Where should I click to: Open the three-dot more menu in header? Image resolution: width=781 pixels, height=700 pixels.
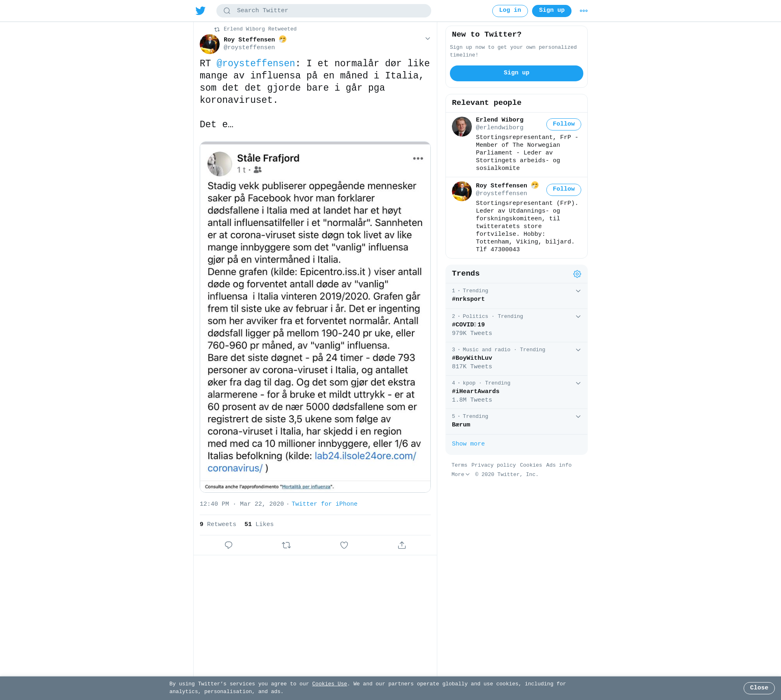[x=584, y=11]
